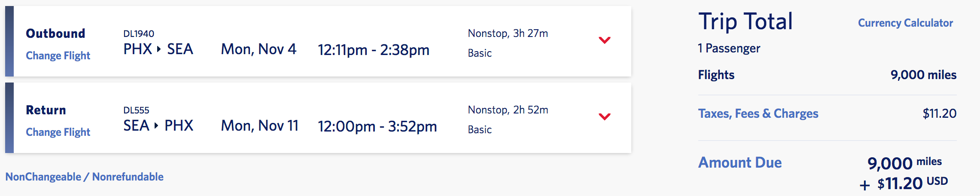Click the Trip Total heading

745,21
